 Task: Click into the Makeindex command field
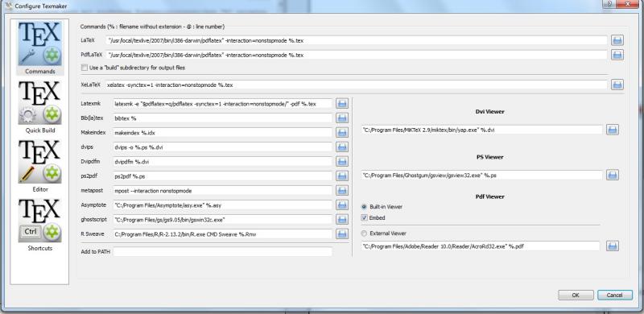222,132
